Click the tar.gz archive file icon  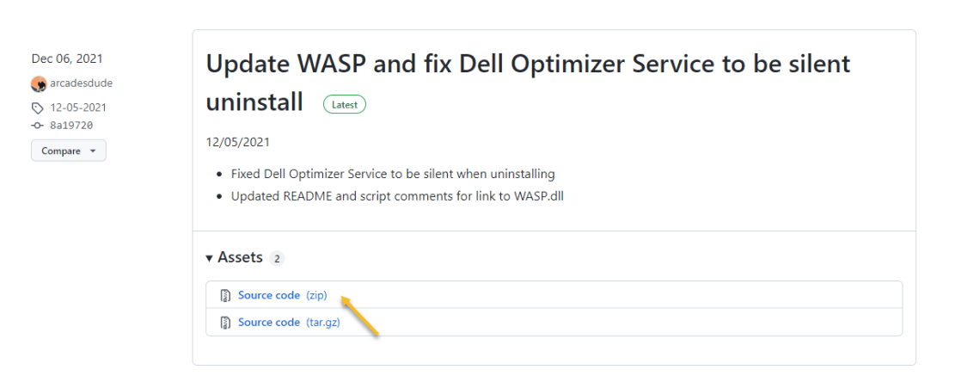225,323
